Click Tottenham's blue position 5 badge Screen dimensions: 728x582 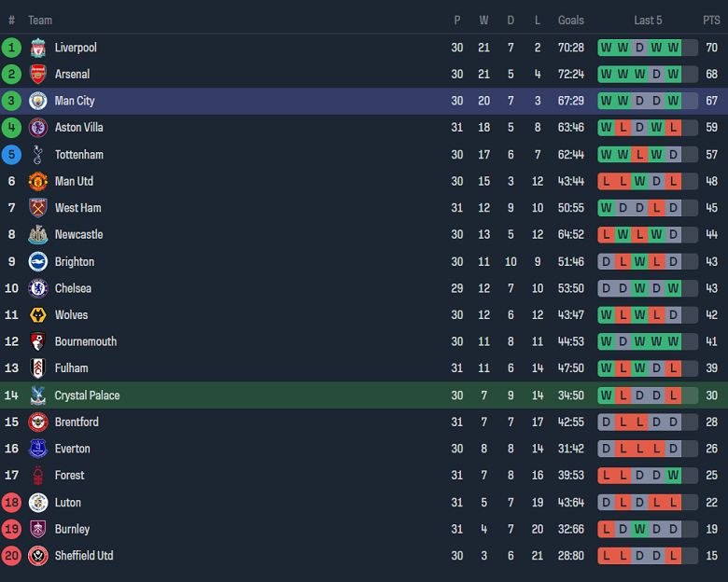point(11,155)
